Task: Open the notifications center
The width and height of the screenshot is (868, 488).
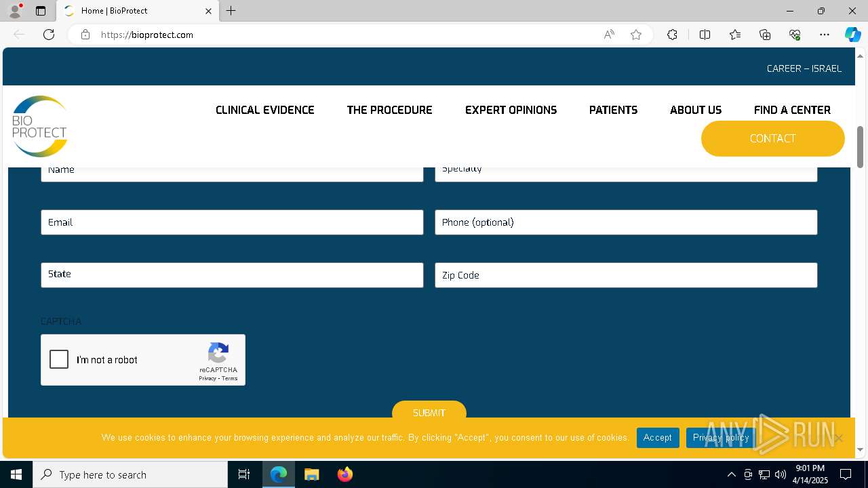Action: click(x=846, y=474)
